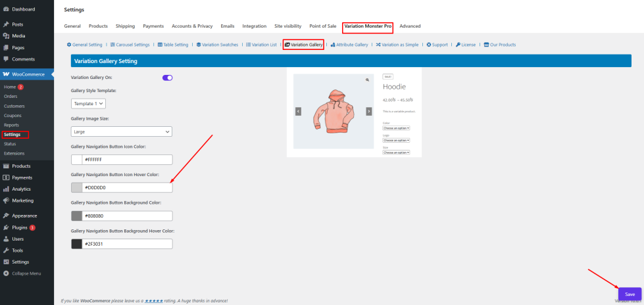Click the #D0D0D0 color input field
The width and height of the screenshot is (644, 305).
(x=128, y=187)
